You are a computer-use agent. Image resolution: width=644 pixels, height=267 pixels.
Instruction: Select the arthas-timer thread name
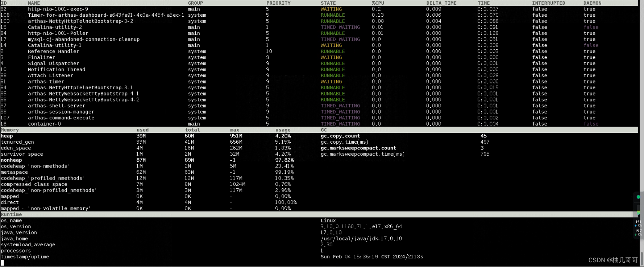[46, 82]
